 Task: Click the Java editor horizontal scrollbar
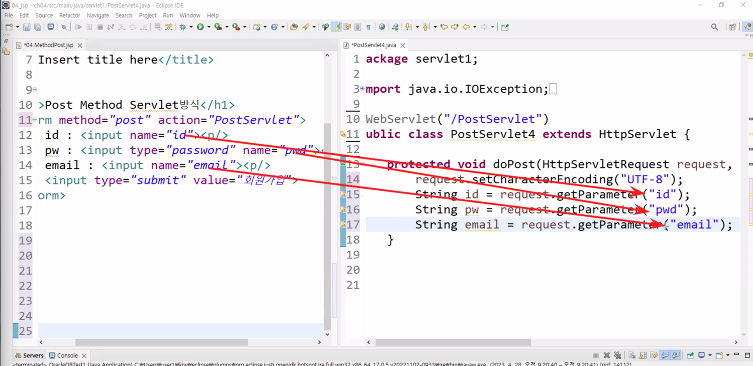(453, 342)
